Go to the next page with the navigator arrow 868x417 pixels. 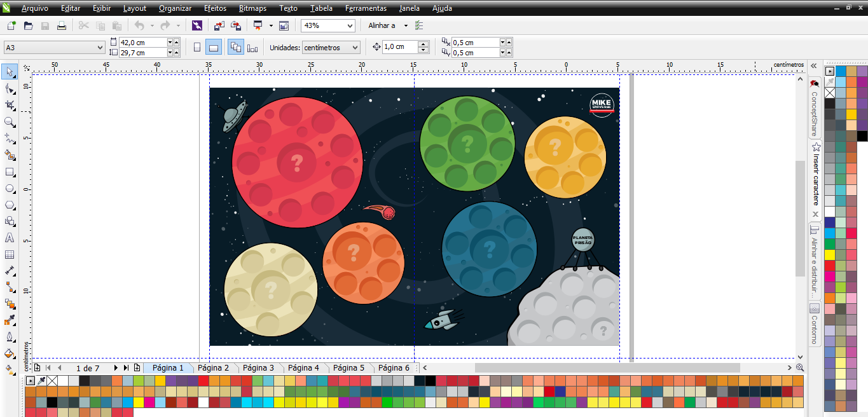click(x=116, y=367)
